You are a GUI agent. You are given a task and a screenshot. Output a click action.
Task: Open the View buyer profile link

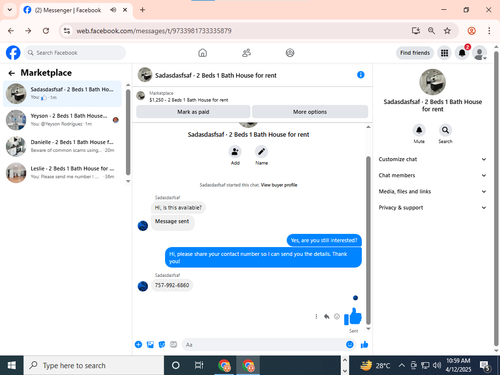click(279, 185)
